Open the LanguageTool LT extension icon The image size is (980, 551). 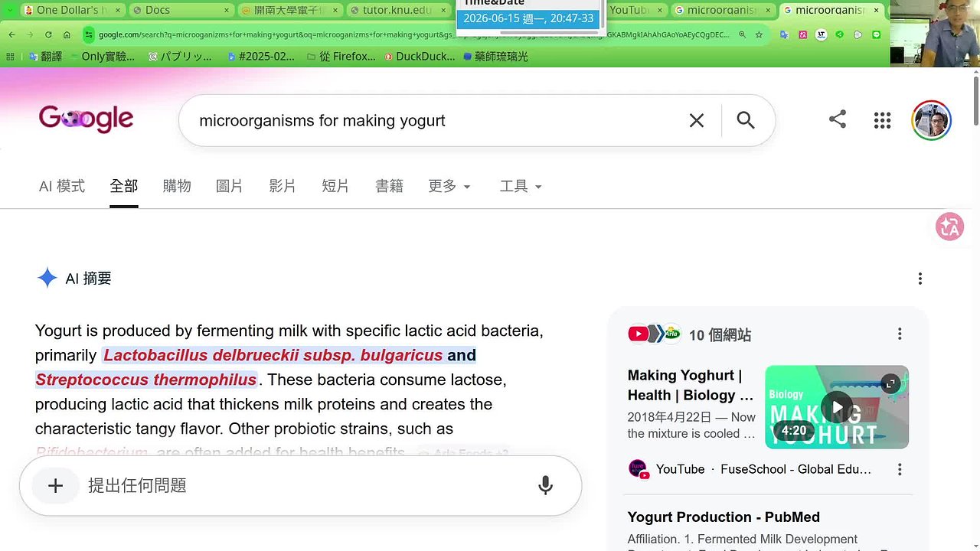[x=822, y=34]
